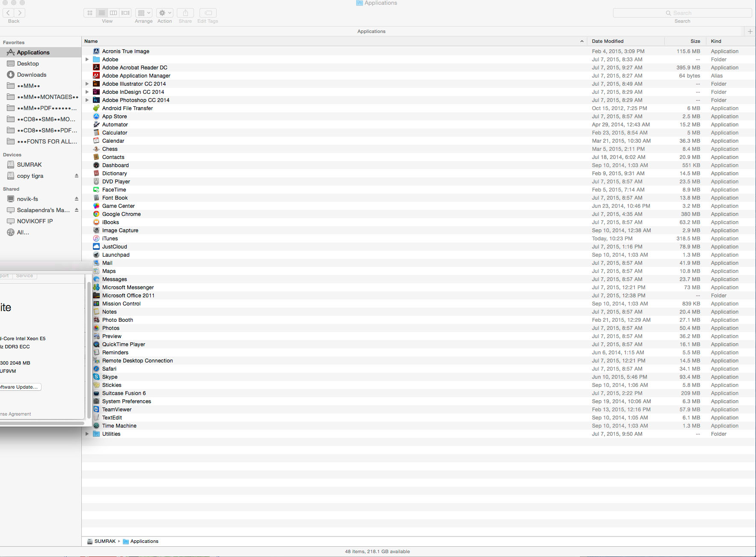
Task: Select NOVIKOFF IP in Shared
Action: tap(41, 221)
